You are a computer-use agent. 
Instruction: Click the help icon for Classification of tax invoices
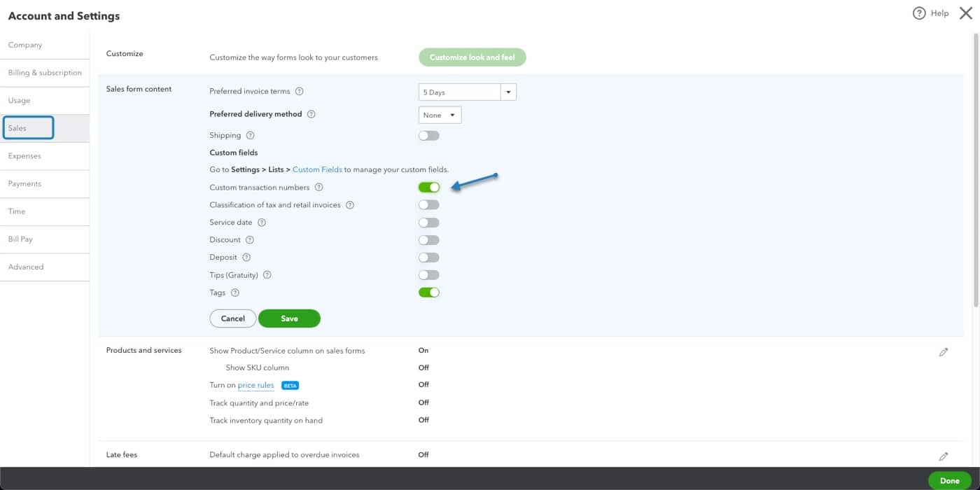coord(350,205)
